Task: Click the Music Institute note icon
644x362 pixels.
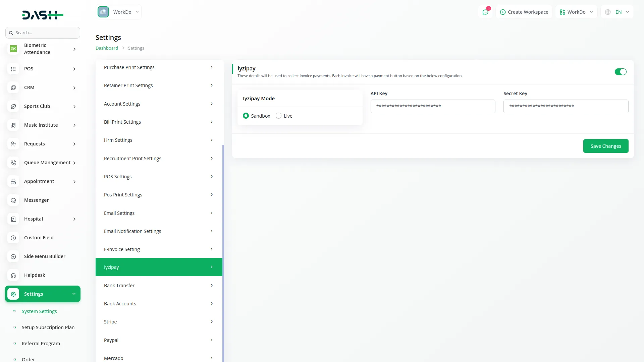Action: coord(13,125)
